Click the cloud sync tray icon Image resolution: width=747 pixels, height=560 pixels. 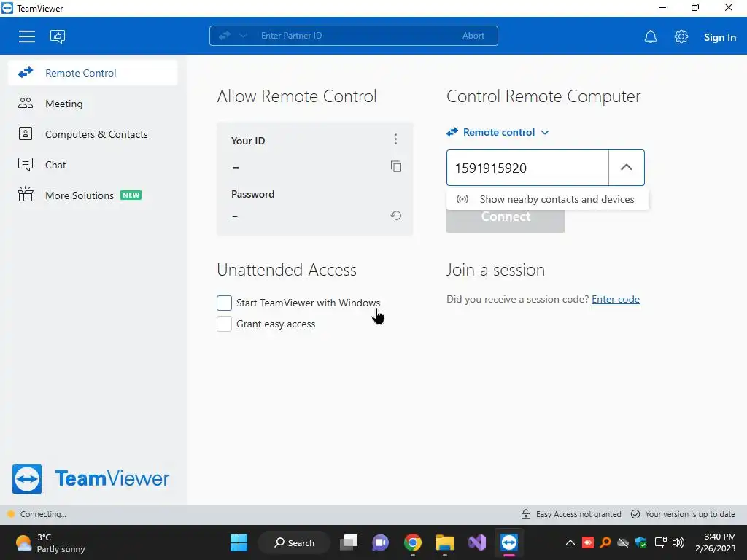tap(623, 542)
